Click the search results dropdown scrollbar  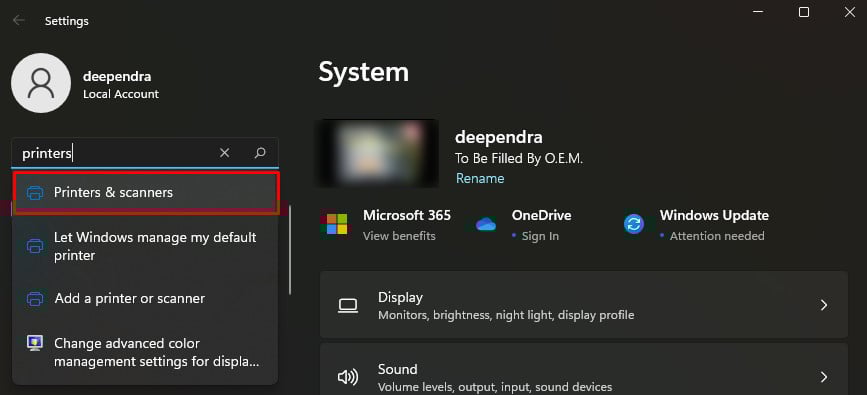click(x=290, y=250)
